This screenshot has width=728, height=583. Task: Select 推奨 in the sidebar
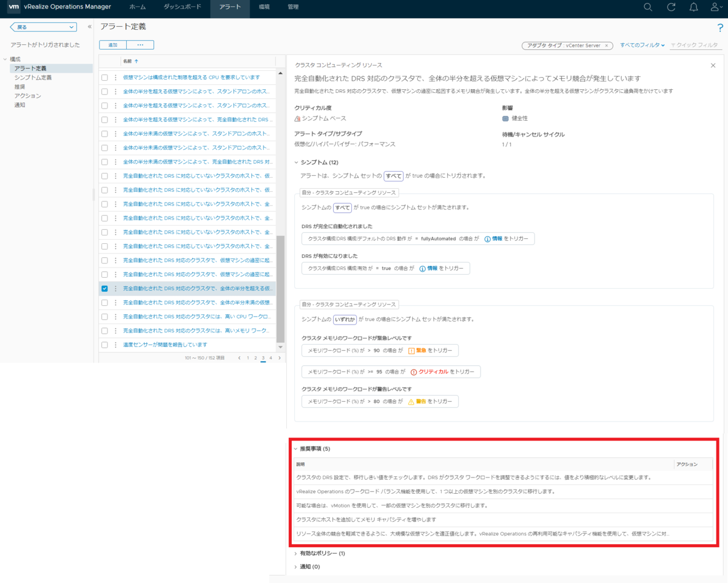pyautogui.click(x=20, y=87)
